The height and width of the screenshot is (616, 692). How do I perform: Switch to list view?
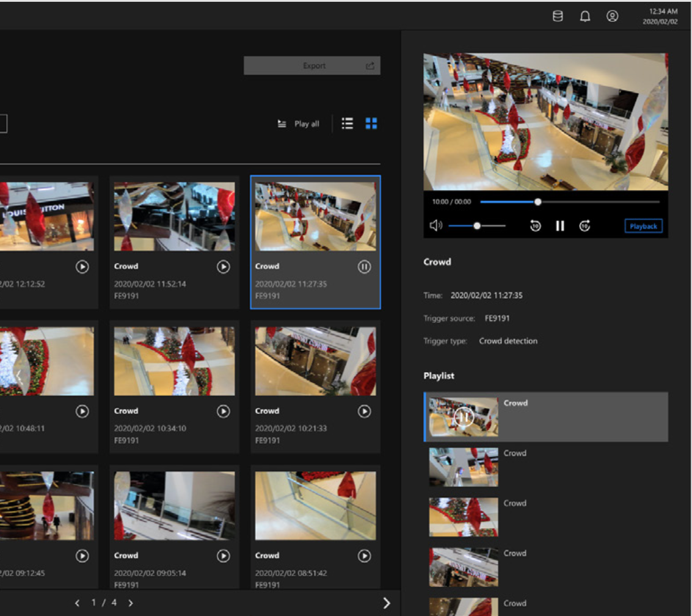347,123
